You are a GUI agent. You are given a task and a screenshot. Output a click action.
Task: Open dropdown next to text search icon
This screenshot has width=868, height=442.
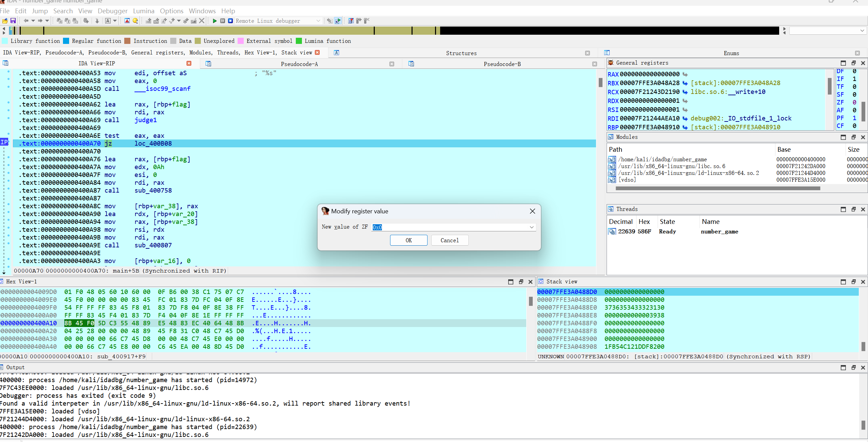[x=115, y=21]
